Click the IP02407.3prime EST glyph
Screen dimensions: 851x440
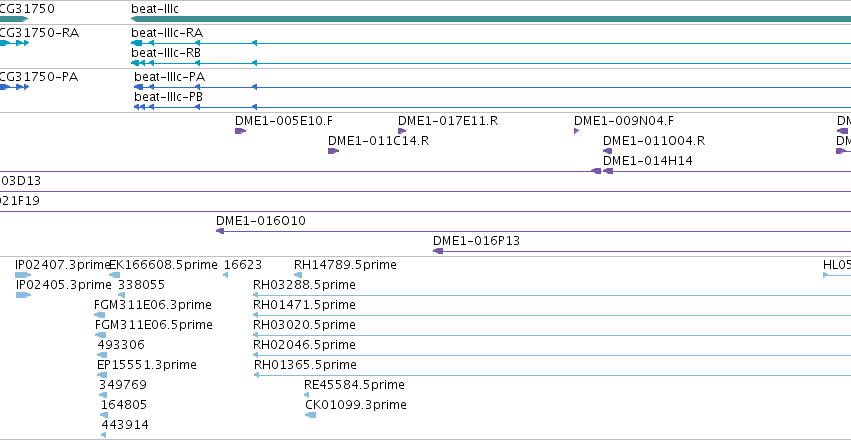[x=23, y=275]
